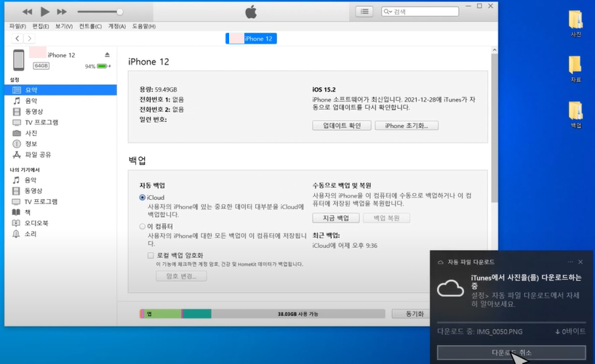Click the iPhone device icon in sidebar
Image resolution: width=595 pixels, height=364 pixels.
pos(19,60)
